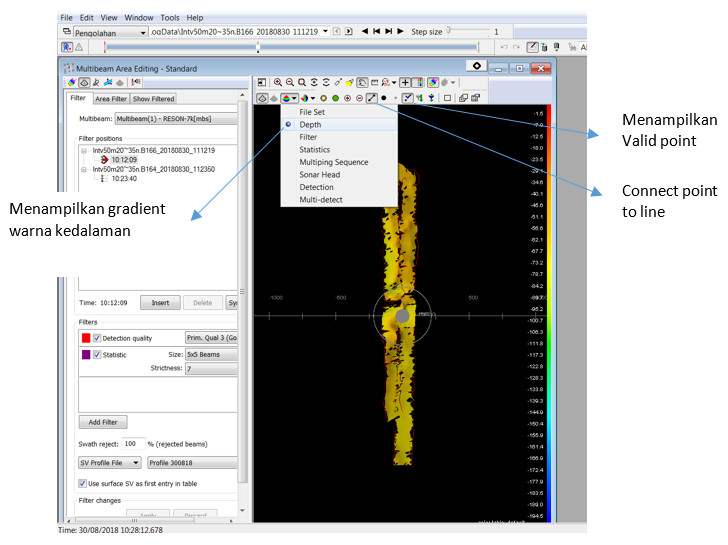The image size is (728, 545).
Task: Toggle the crosshair plus icon in toolbar
Action: tap(405, 82)
